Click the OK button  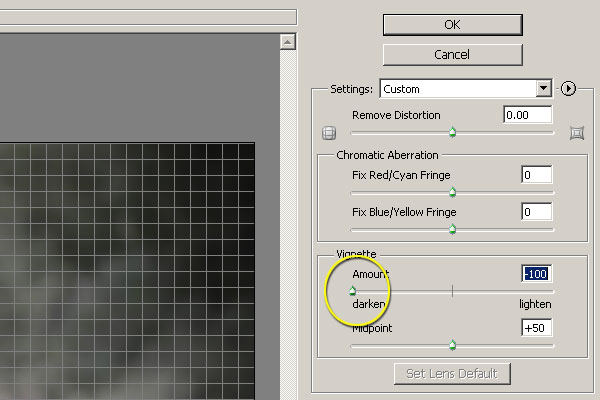[x=452, y=25]
